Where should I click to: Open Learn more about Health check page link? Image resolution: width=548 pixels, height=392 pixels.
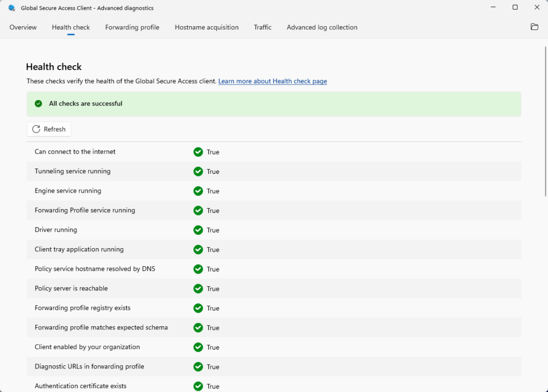272,81
